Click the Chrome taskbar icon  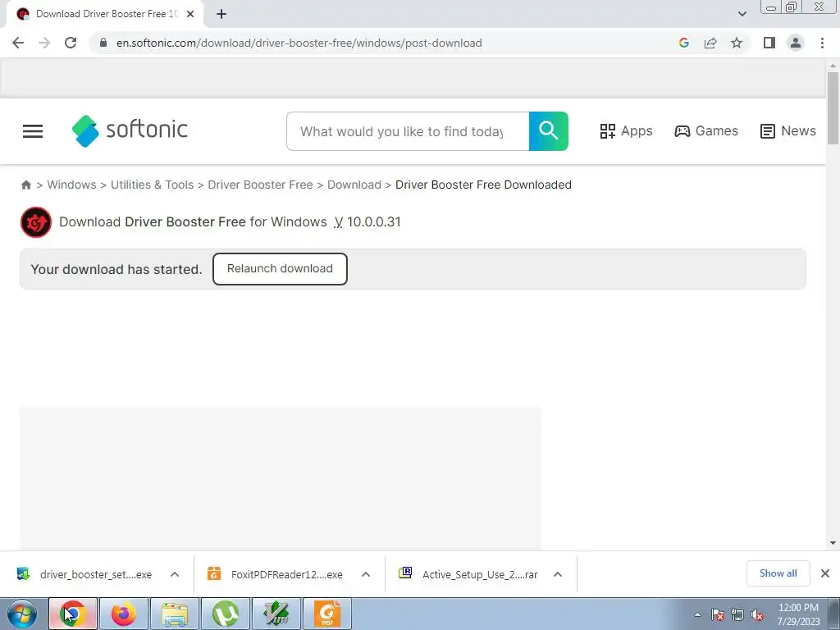73,614
